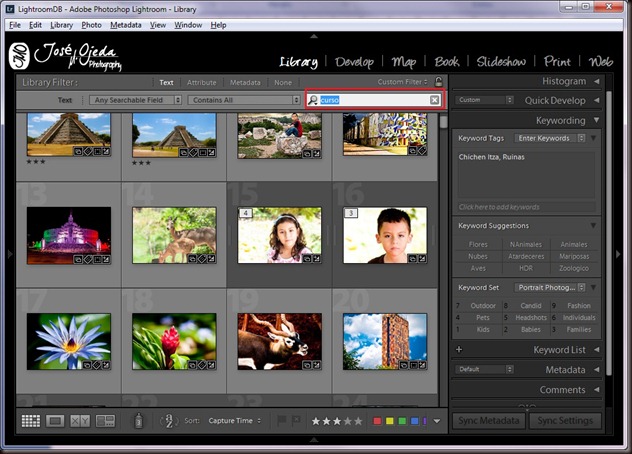Open the Metadata menu in menu bar

coord(126,25)
